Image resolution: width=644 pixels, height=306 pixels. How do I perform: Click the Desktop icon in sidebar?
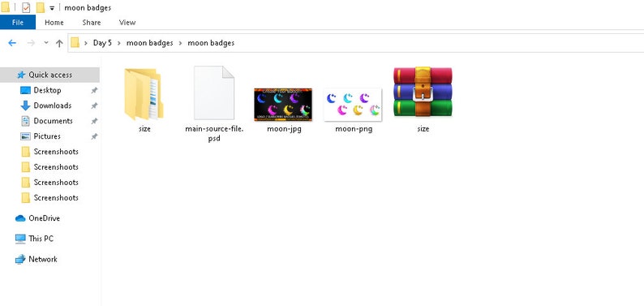click(25, 90)
